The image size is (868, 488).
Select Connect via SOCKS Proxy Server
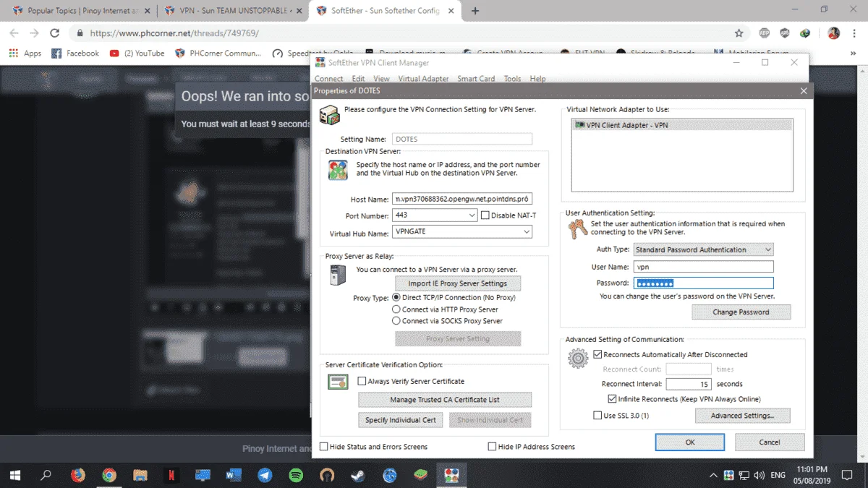coord(396,321)
